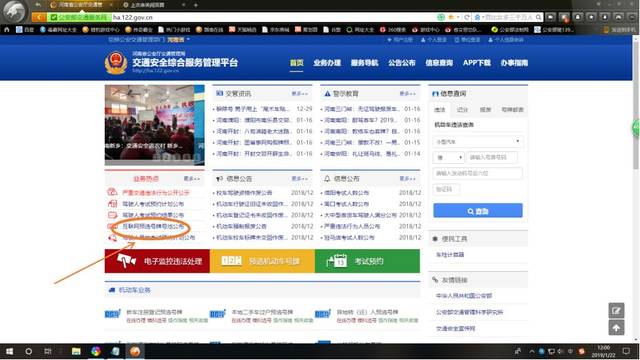Open the 车检计算器 tool link
Screen dimensions: 640x360
tap(450, 255)
